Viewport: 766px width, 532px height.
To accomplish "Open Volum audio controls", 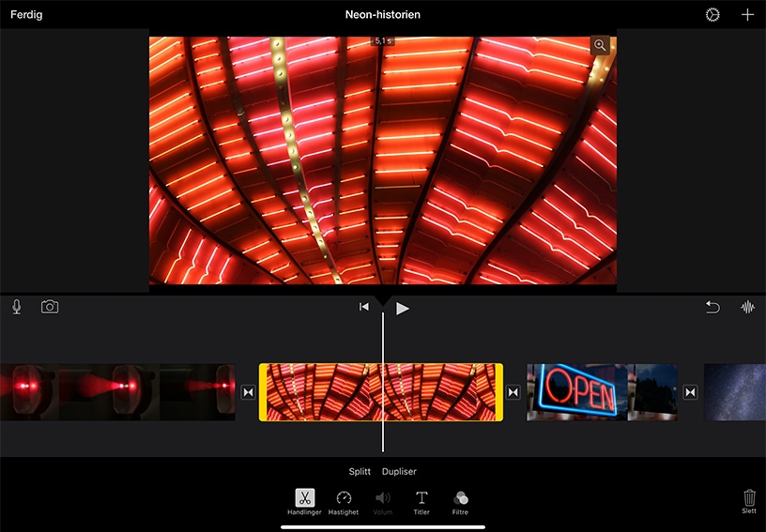I will coord(382,502).
